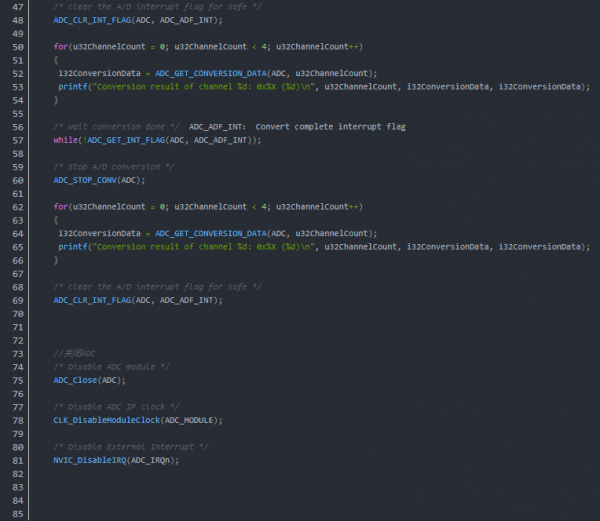Screen dimensions: 600x521
Task: Click i32ConversionData variable on line 64
Action: 99,233
